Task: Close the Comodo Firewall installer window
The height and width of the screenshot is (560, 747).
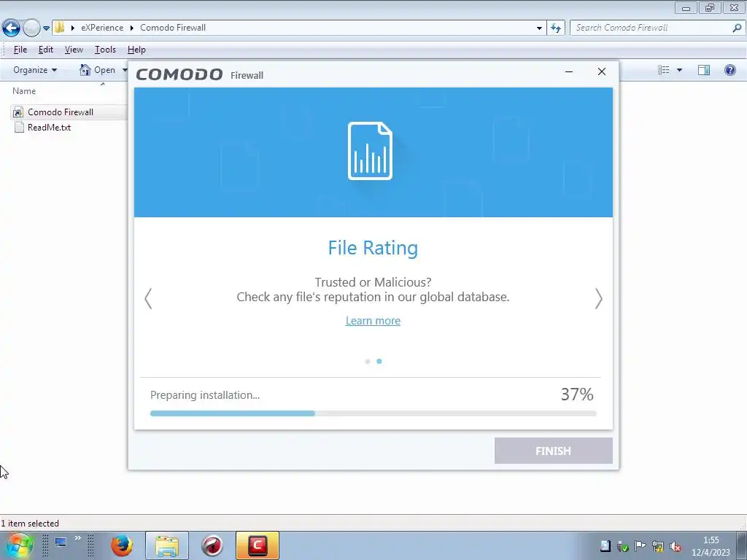Action: (602, 71)
